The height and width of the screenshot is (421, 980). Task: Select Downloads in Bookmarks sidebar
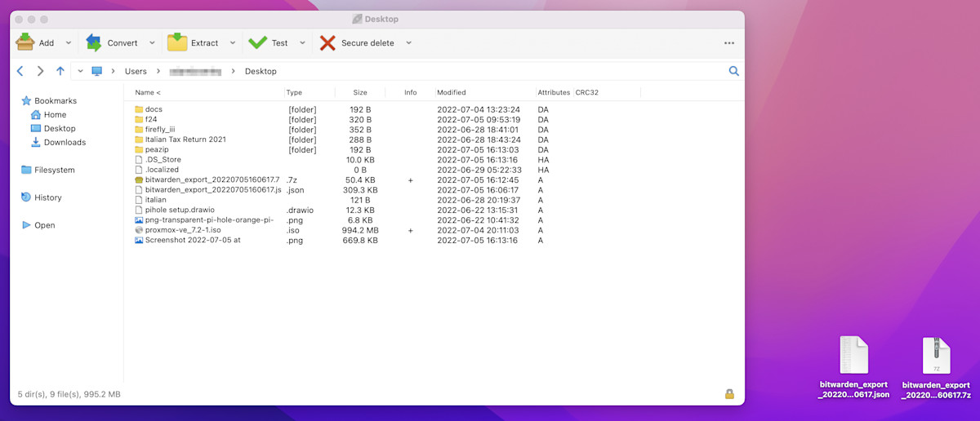pyautogui.click(x=65, y=142)
